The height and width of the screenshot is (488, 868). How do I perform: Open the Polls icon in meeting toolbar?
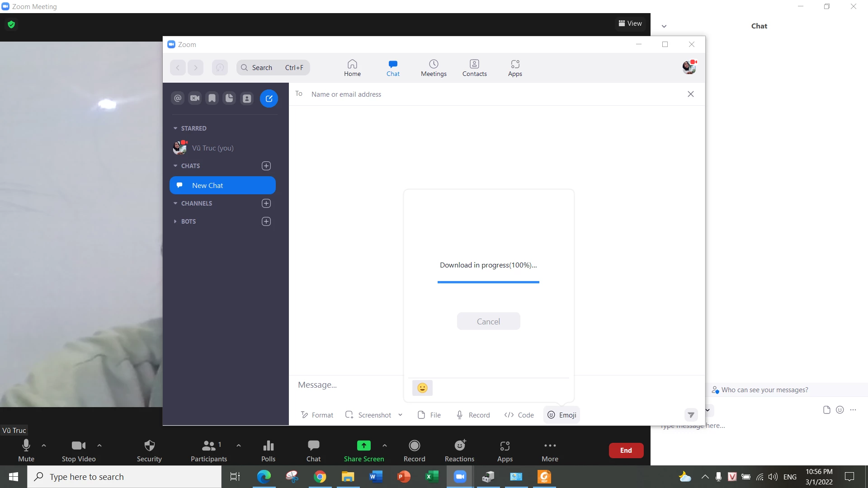coord(268,446)
